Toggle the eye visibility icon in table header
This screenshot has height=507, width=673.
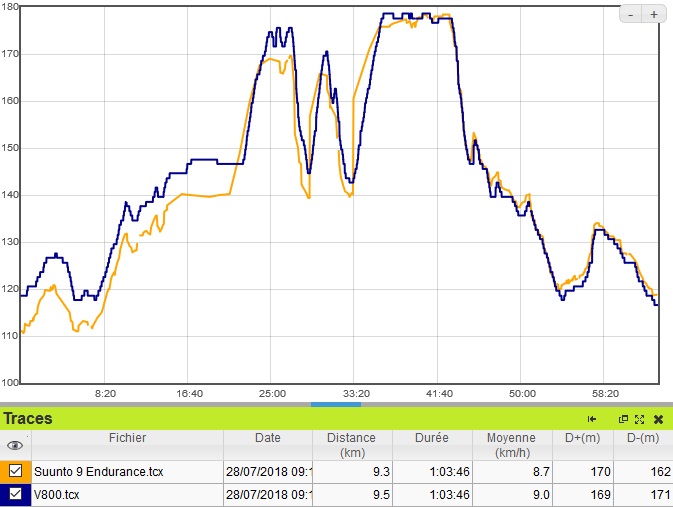(15, 446)
